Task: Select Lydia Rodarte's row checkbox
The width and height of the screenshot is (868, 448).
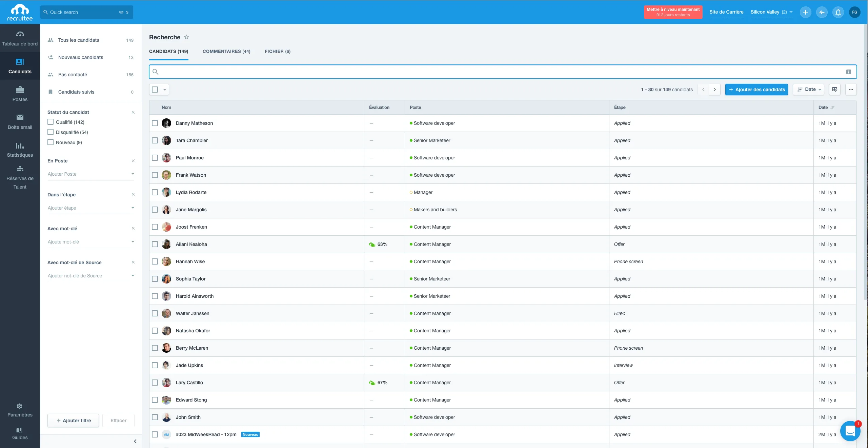Action: click(x=155, y=192)
